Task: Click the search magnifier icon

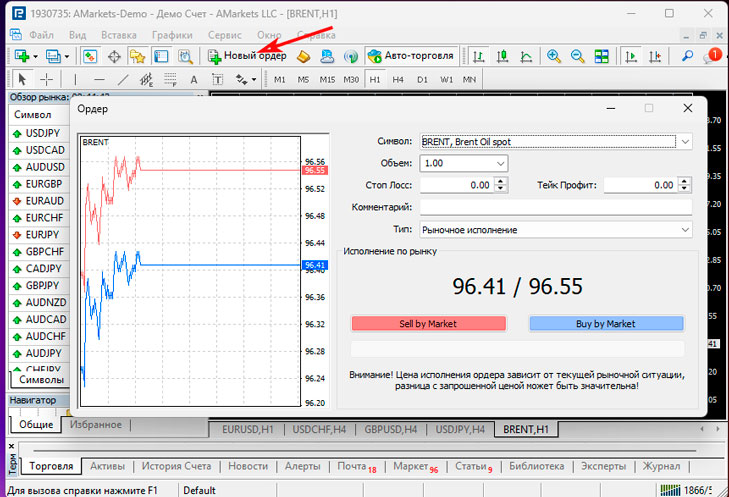Action: pos(688,56)
